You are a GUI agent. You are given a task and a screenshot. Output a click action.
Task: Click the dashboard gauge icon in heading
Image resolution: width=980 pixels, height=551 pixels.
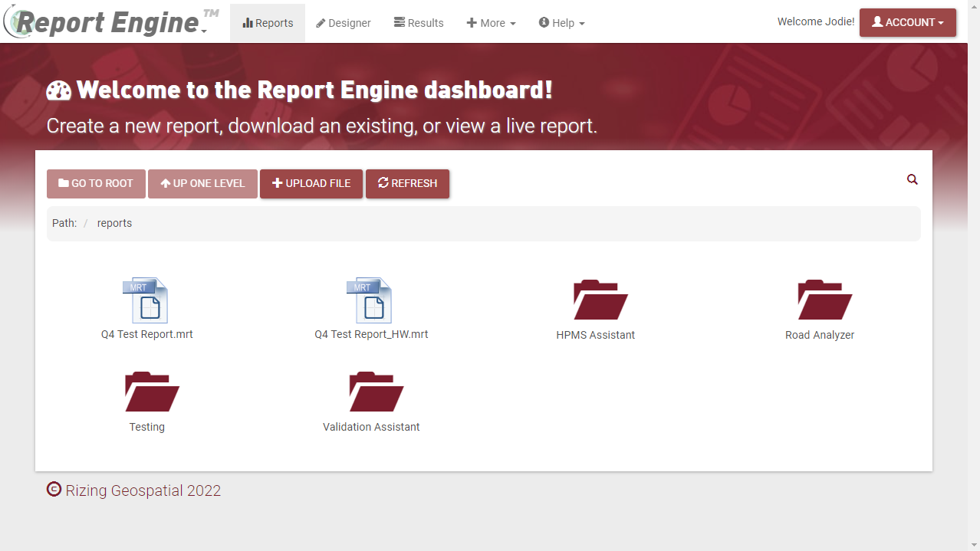(x=59, y=90)
